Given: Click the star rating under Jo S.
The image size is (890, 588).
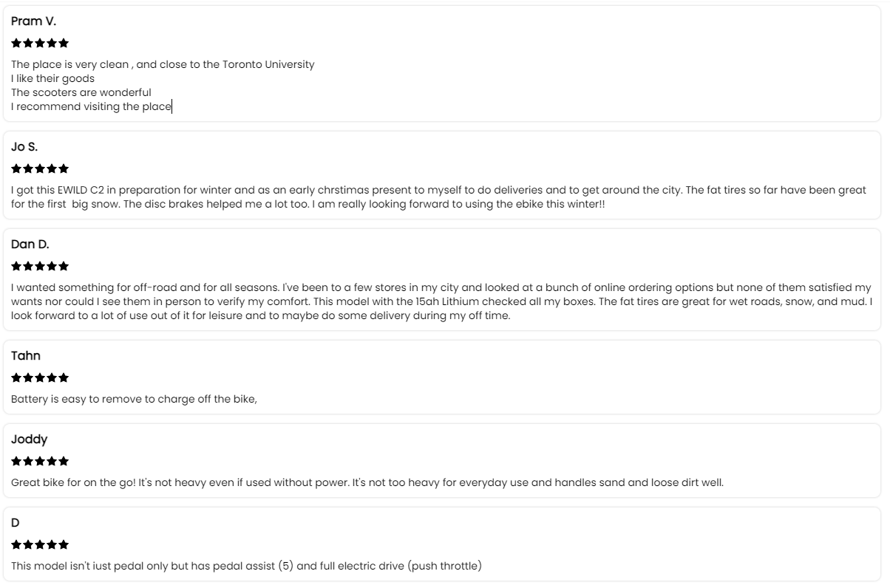Looking at the screenshot, I should pyautogui.click(x=40, y=168).
